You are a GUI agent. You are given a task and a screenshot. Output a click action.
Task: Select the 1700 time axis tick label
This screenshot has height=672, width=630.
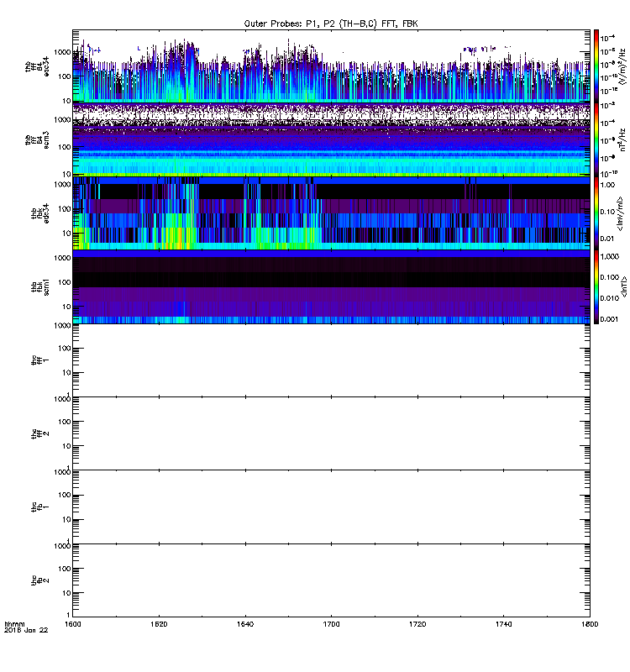(332, 625)
